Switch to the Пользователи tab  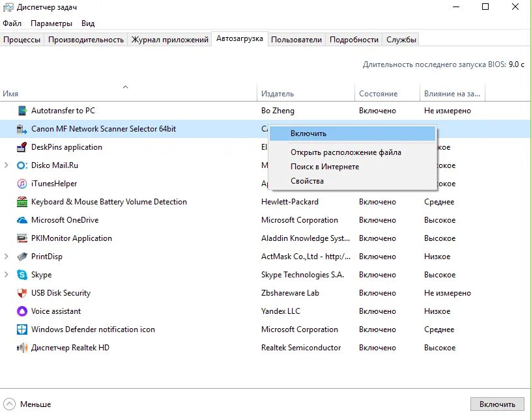296,40
